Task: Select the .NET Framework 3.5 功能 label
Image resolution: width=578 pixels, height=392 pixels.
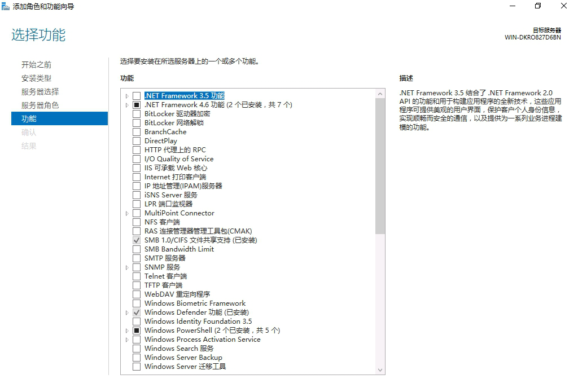Action: 185,96
